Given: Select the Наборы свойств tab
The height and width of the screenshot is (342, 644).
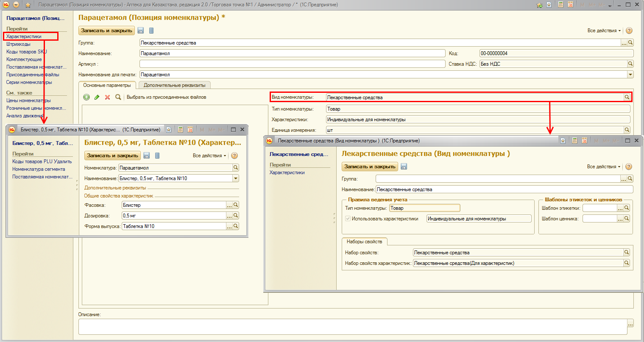Looking at the screenshot, I should (364, 242).
